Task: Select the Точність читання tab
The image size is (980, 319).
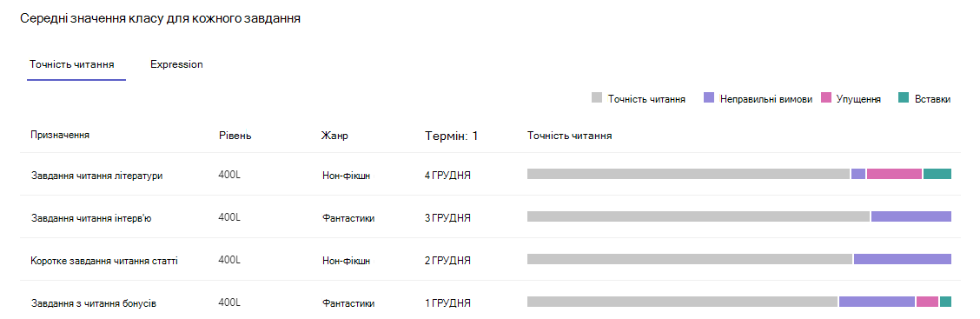Action: pyautogui.click(x=72, y=64)
